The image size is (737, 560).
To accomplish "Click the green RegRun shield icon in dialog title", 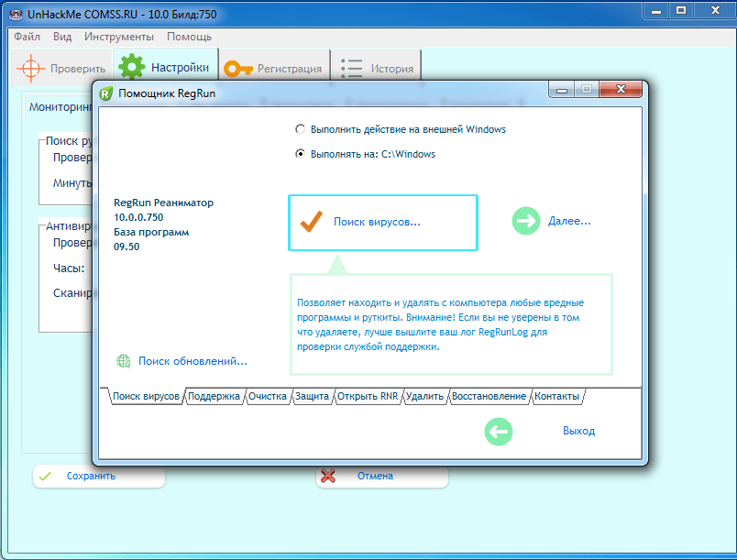I will click(x=106, y=93).
